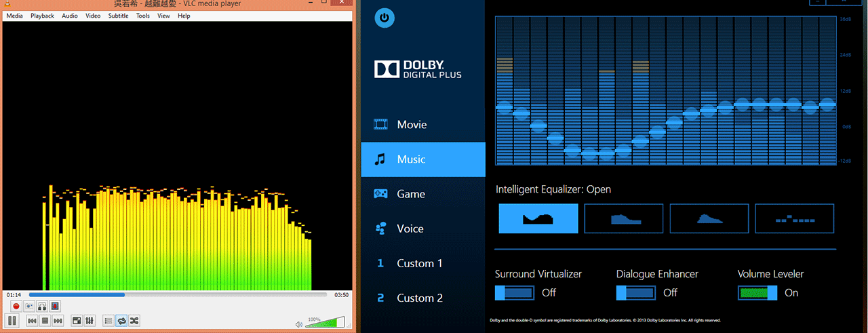Toggle shuffle/random playback in VLC

point(134,320)
